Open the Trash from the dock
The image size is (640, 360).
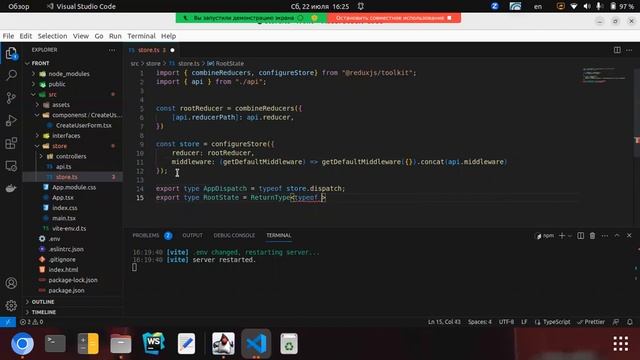[289, 344]
